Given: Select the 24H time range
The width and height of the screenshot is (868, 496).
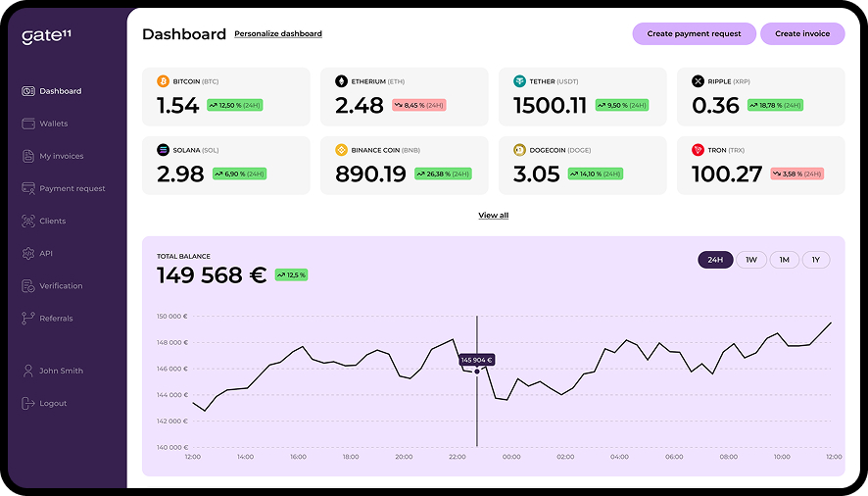Looking at the screenshot, I should [x=715, y=260].
